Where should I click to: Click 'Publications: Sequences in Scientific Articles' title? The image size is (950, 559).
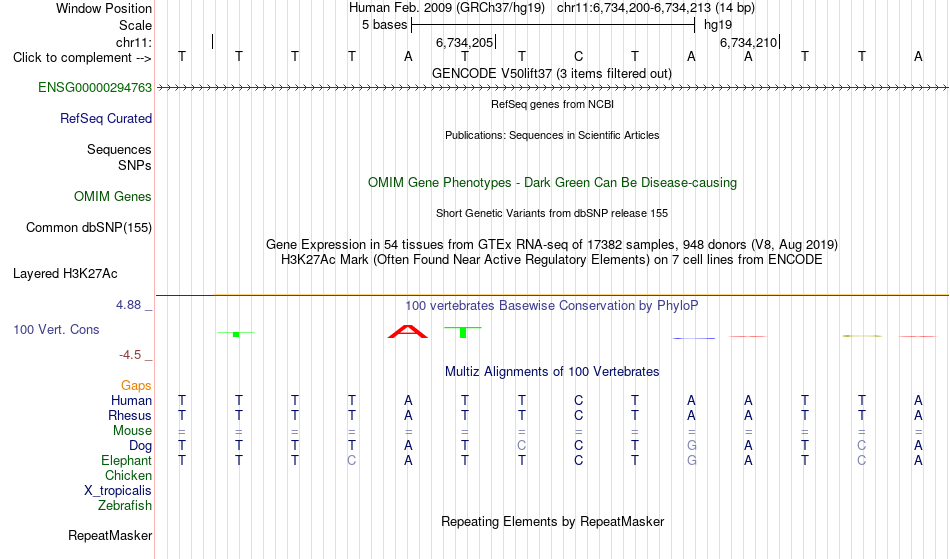pyautogui.click(x=552, y=135)
